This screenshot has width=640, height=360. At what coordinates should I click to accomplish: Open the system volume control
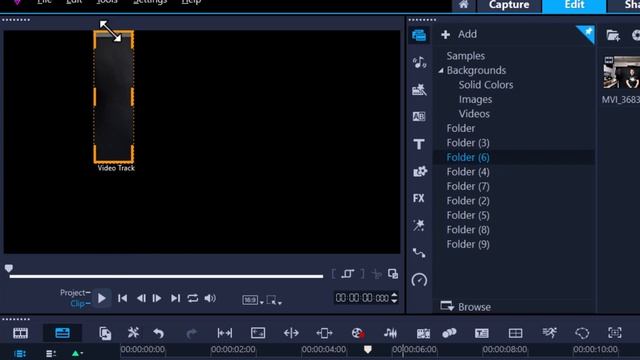(210, 298)
